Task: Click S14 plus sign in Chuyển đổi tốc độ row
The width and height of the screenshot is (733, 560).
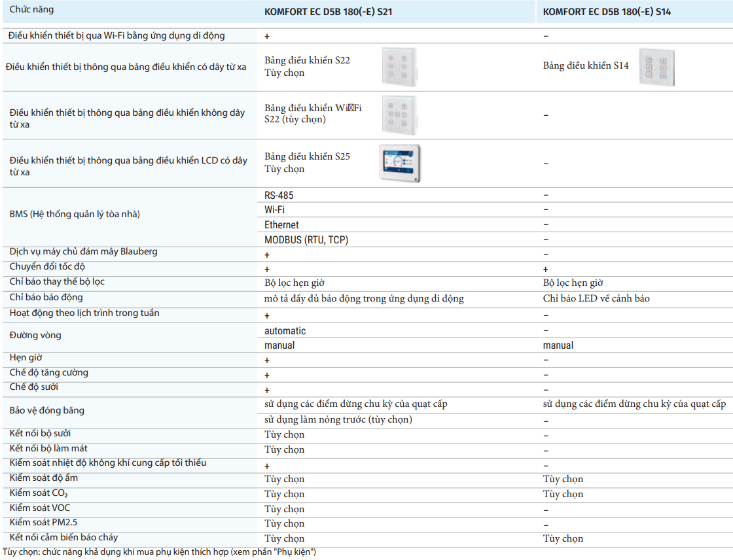Action: (546, 270)
